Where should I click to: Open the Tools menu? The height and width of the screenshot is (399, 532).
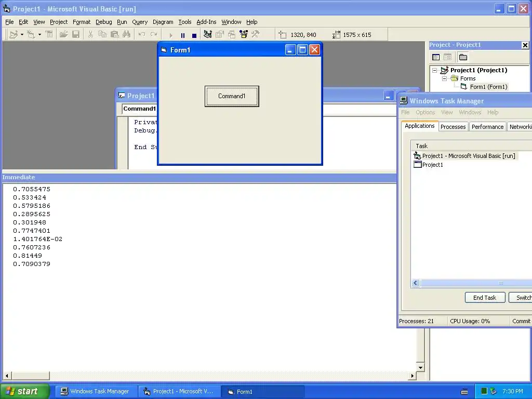185,22
